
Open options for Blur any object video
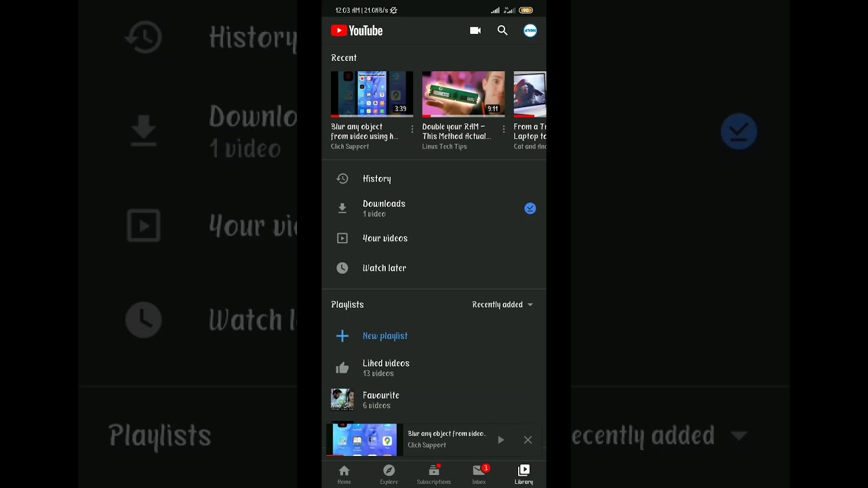pos(412,129)
